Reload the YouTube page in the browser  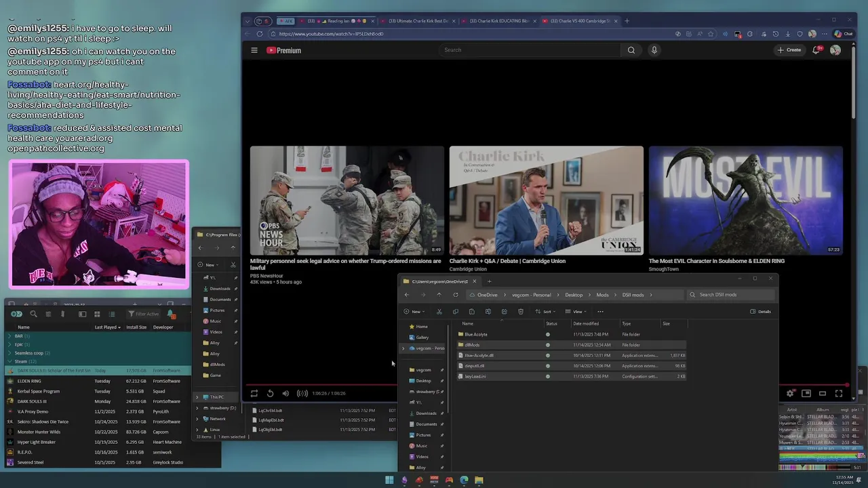coord(259,34)
